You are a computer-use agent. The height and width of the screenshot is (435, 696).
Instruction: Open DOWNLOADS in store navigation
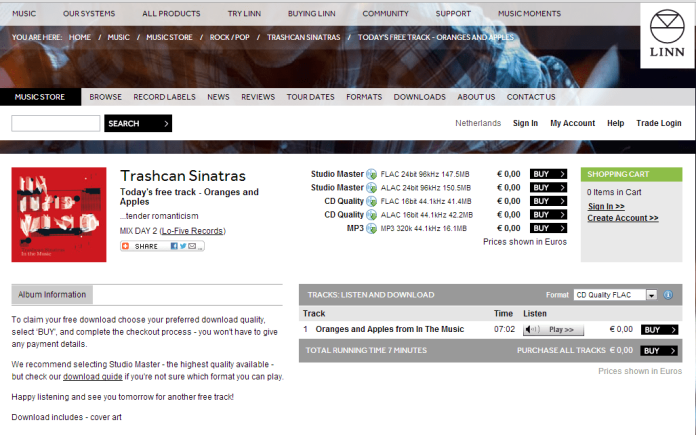pyautogui.click(x=419, y=97)
